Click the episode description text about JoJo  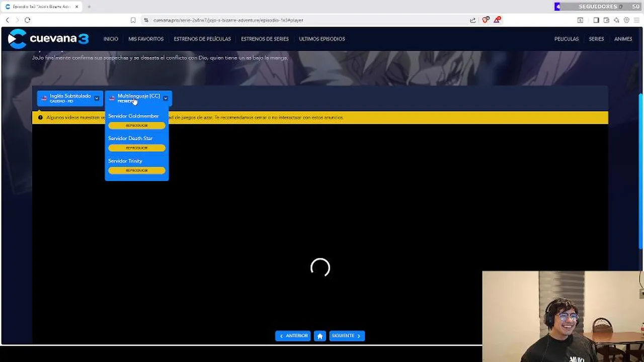[160, 58]
